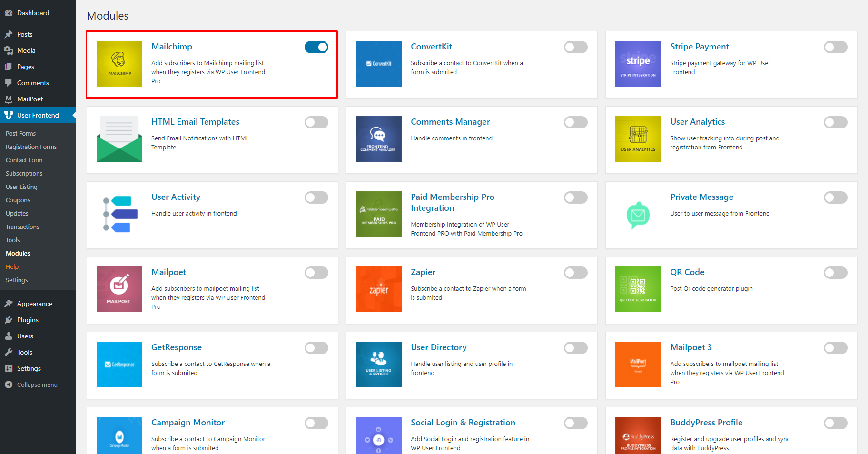Click the Modules page heading
Viewport: 868px width, 454px height.
point(108,16)
